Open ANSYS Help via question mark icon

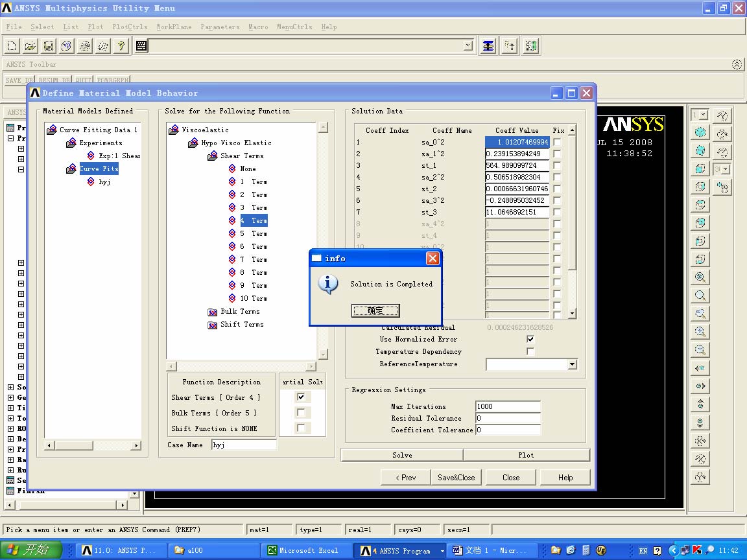(x=121, y=46)
